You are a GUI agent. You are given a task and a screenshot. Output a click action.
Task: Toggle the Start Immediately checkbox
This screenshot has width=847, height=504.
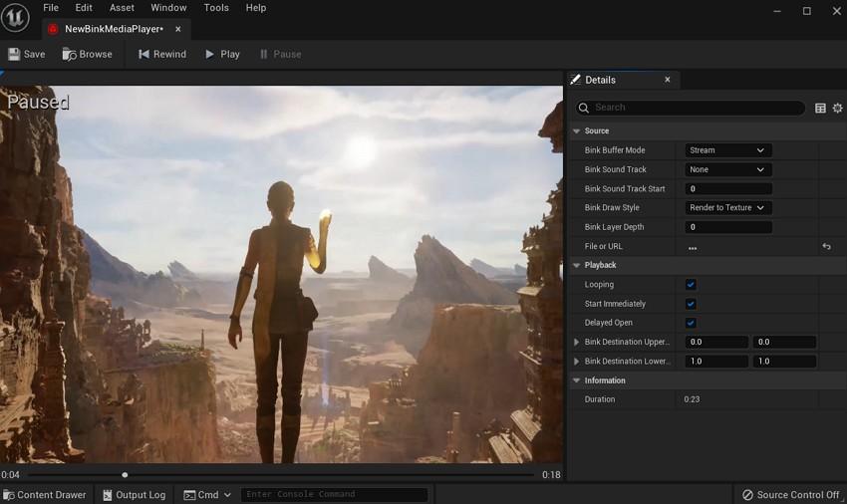coord(691,304)
